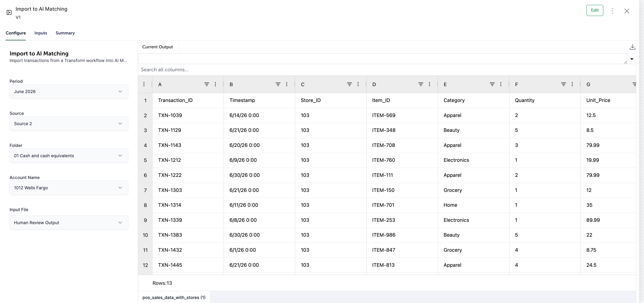
Task: Close the Import to AI Matching panel
Action: point(627,11)
